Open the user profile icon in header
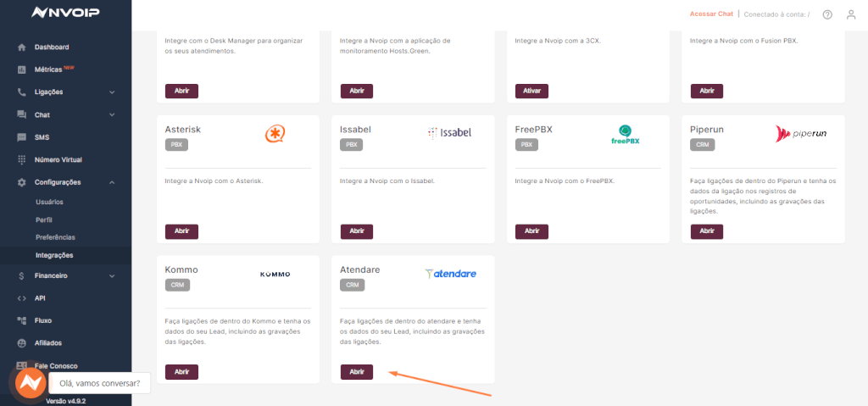868x406 pixels. [x=851, y=15]
